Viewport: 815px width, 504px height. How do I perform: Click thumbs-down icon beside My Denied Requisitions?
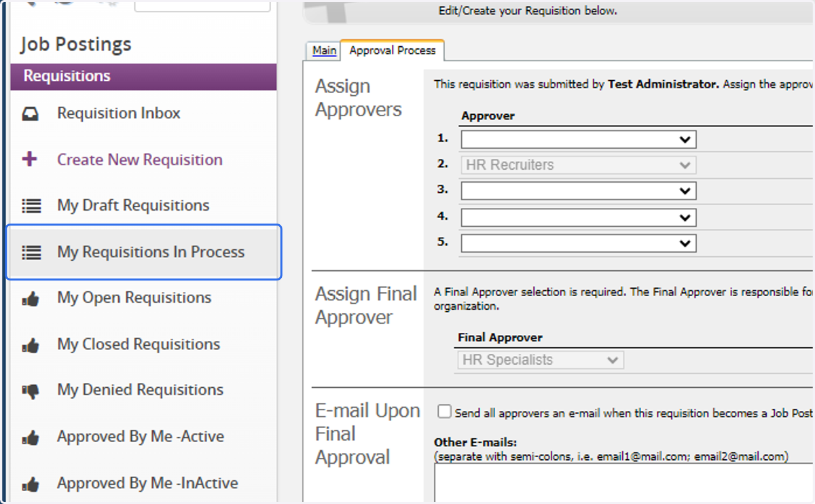(31, 391)
